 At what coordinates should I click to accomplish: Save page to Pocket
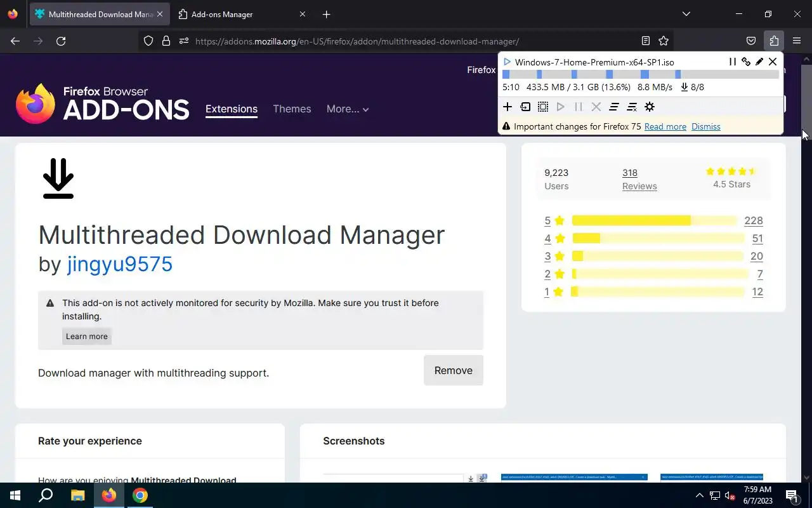[x=751, y=41]
